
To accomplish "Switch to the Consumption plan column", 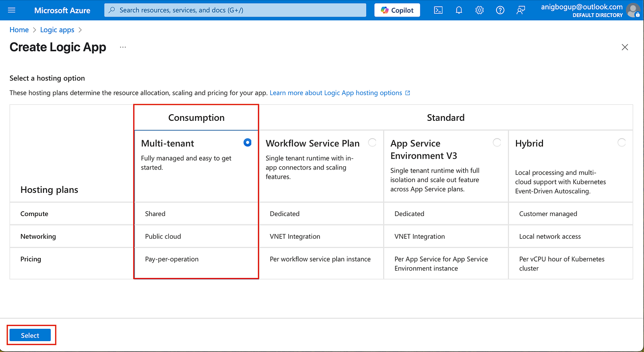I will [196, 117].
